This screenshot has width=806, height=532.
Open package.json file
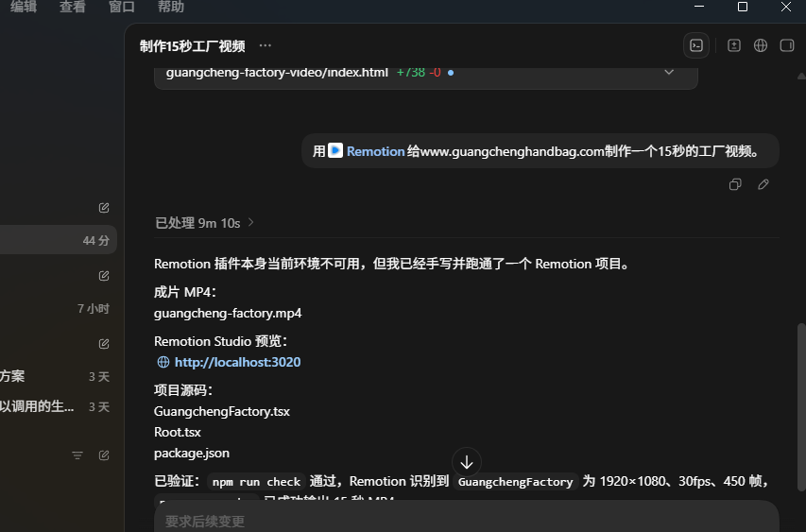point(192,454)
